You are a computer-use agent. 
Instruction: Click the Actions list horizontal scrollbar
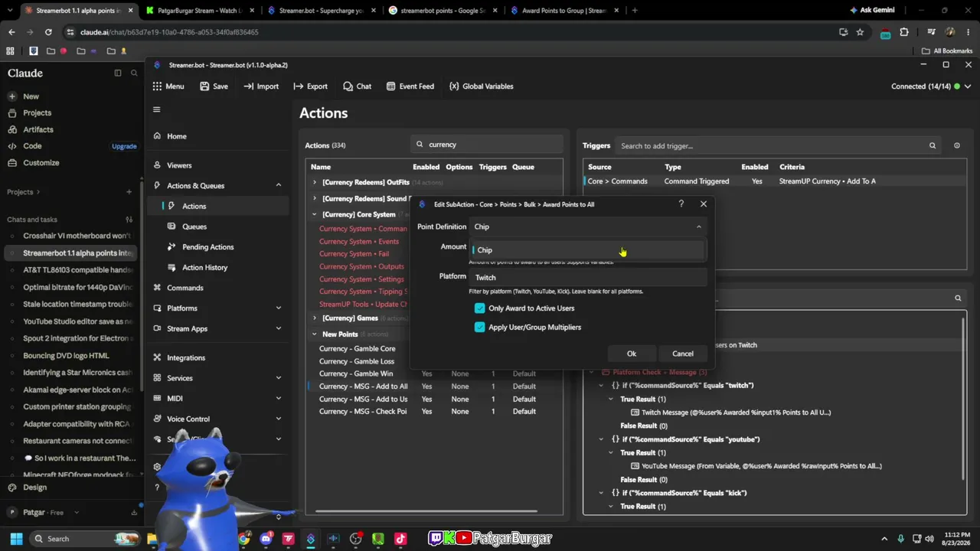tap(426, 511)
